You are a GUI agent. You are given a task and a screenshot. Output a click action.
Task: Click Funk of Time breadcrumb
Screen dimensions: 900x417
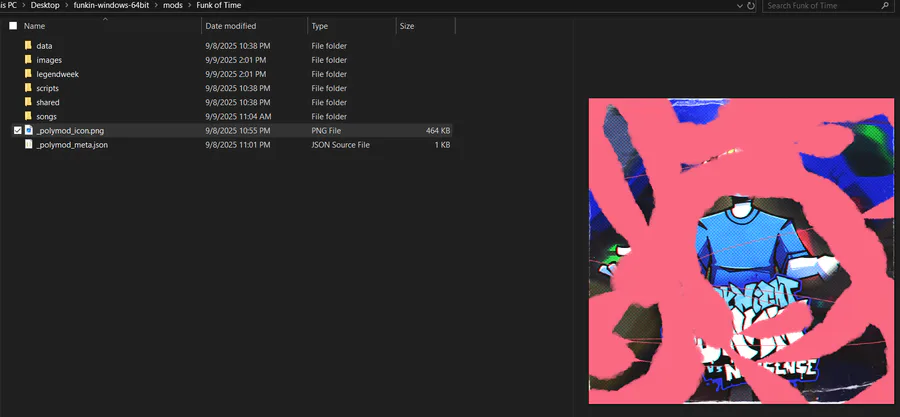219,6
